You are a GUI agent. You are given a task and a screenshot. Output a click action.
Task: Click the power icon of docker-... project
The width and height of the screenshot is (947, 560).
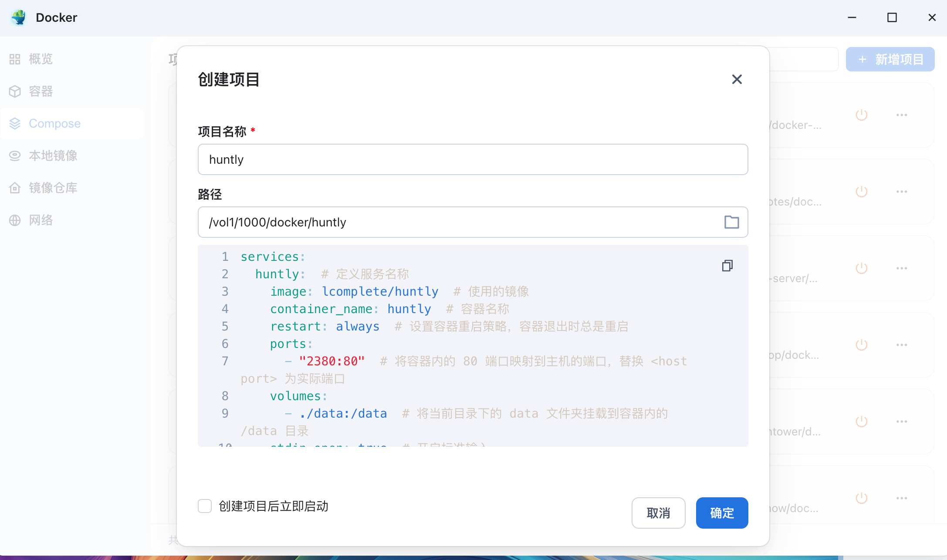coord(861,115)
